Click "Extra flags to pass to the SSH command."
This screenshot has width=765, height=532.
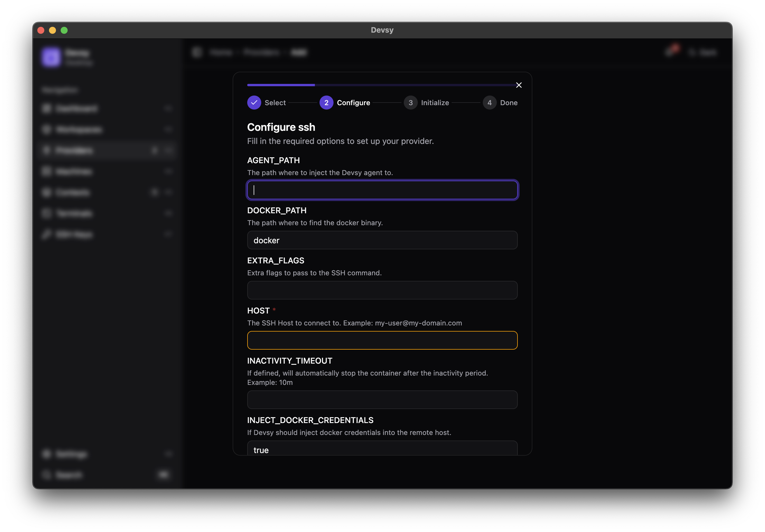tap(315, 273)
